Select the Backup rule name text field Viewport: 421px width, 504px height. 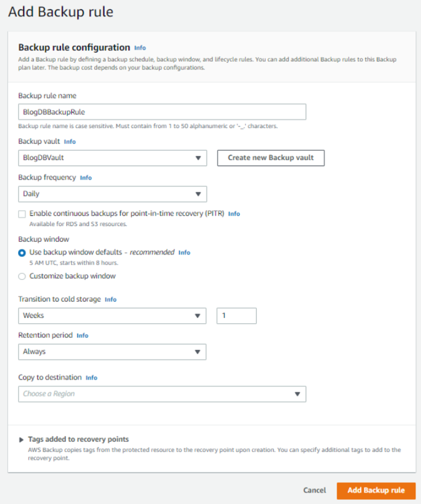click(x=162, y=112)
